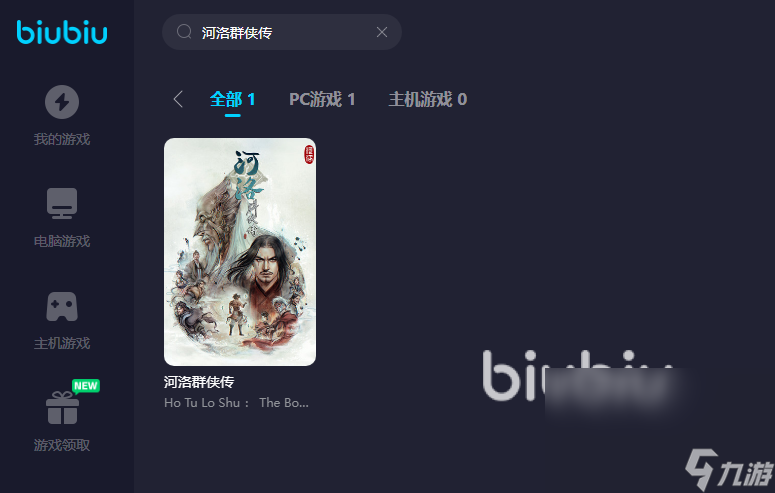Screen dimensions: 775x493
Task: Click the Ho Tu Lo Shu subtitle
Action: pos(236,403)
